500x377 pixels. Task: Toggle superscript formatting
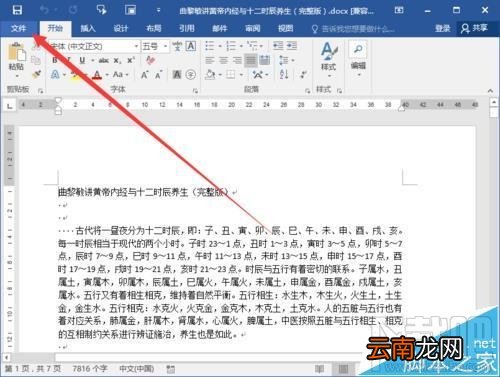pos(130,61)
